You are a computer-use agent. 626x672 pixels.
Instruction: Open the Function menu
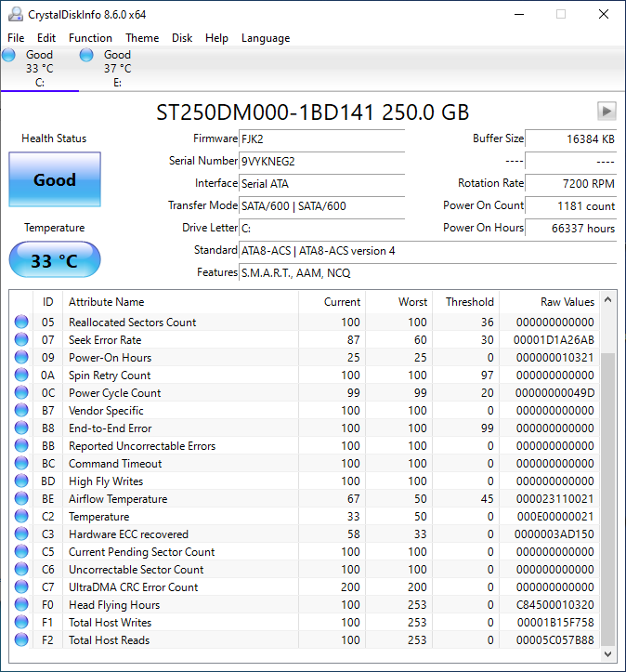point(90,38)
